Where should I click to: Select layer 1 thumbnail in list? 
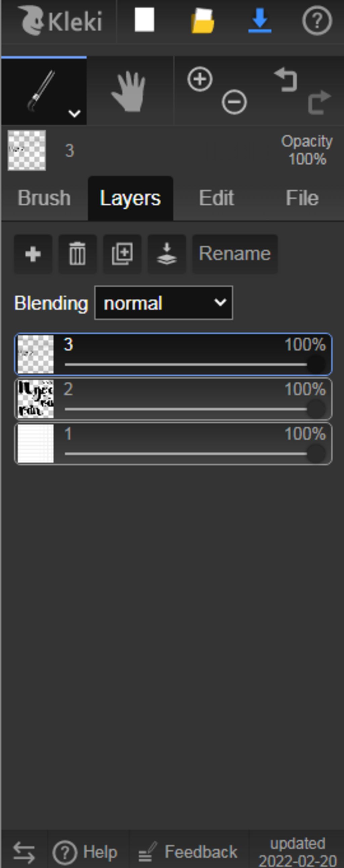click(x=35, y=444)
